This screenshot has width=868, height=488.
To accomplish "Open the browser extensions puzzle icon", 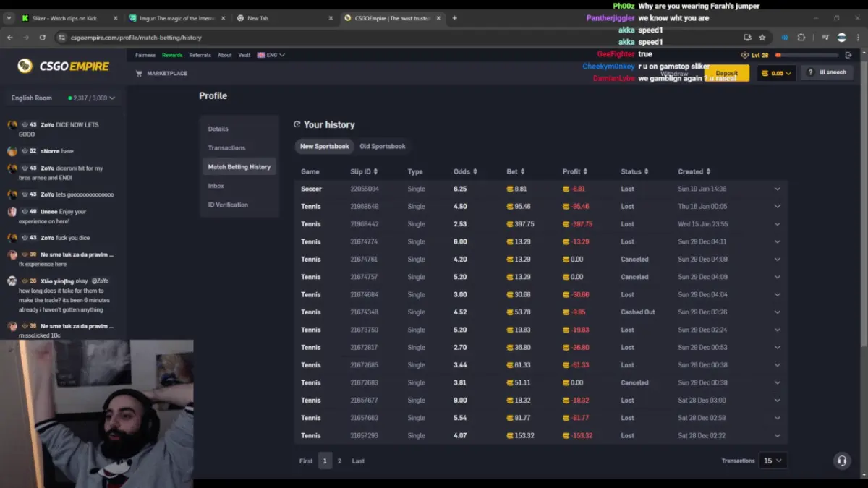I will point(801,38).
